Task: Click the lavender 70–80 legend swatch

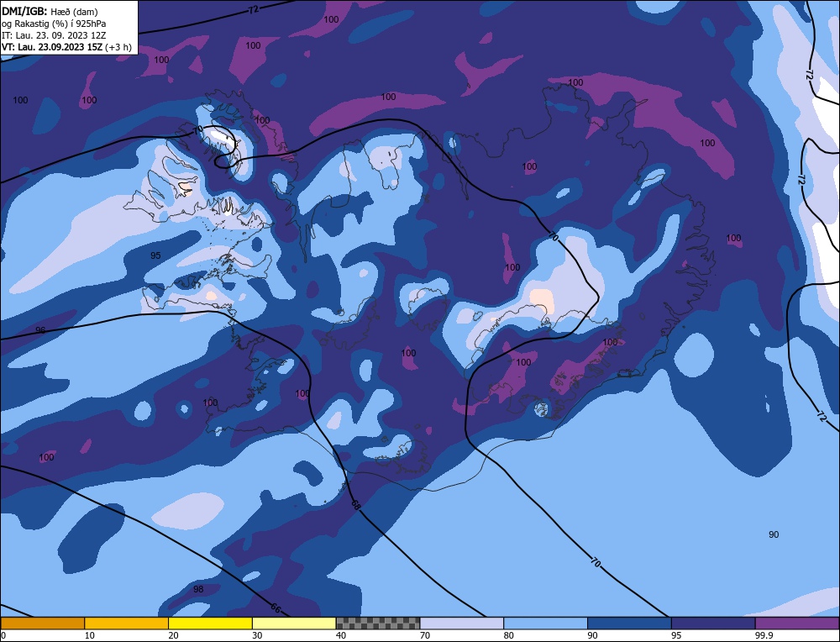Action: (462, 624)
